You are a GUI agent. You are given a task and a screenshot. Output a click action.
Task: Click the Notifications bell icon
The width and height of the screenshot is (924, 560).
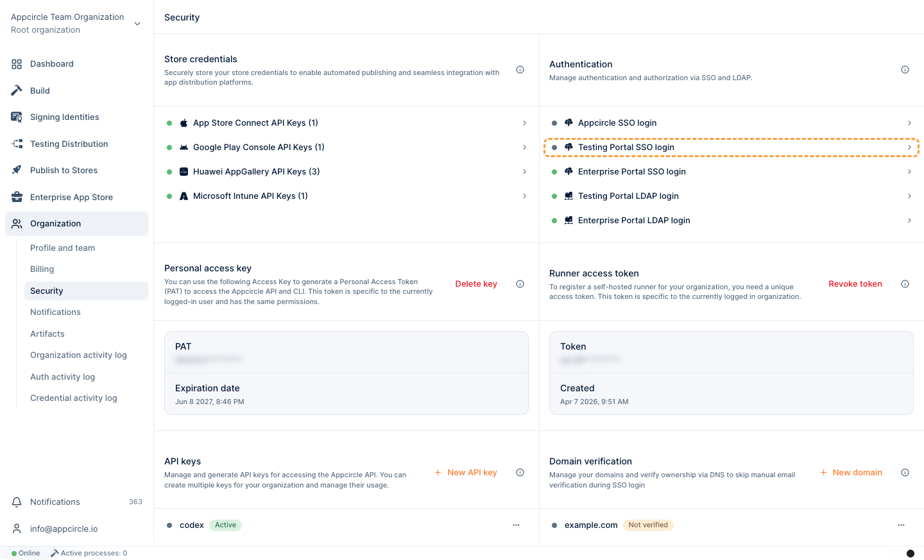(17, 502)
